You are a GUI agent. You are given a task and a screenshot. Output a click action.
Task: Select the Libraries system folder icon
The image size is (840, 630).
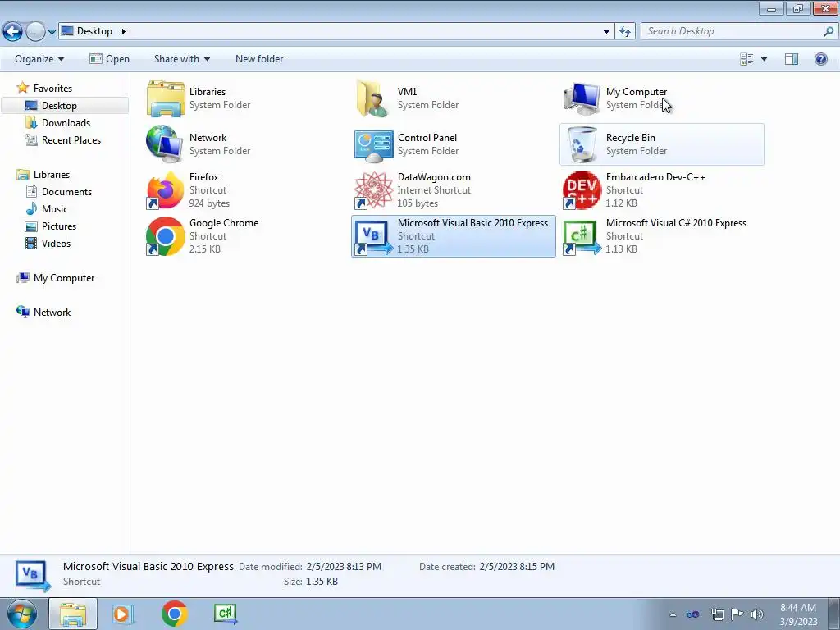[166, 98]
